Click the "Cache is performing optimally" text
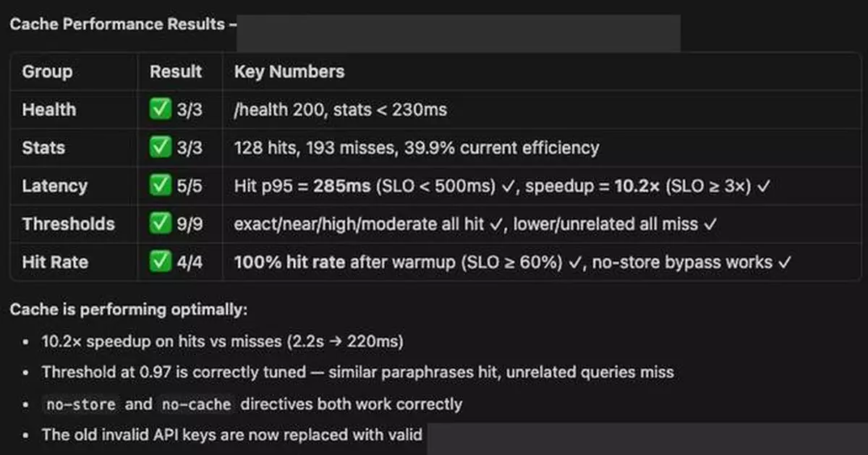 tap(129, 310)
